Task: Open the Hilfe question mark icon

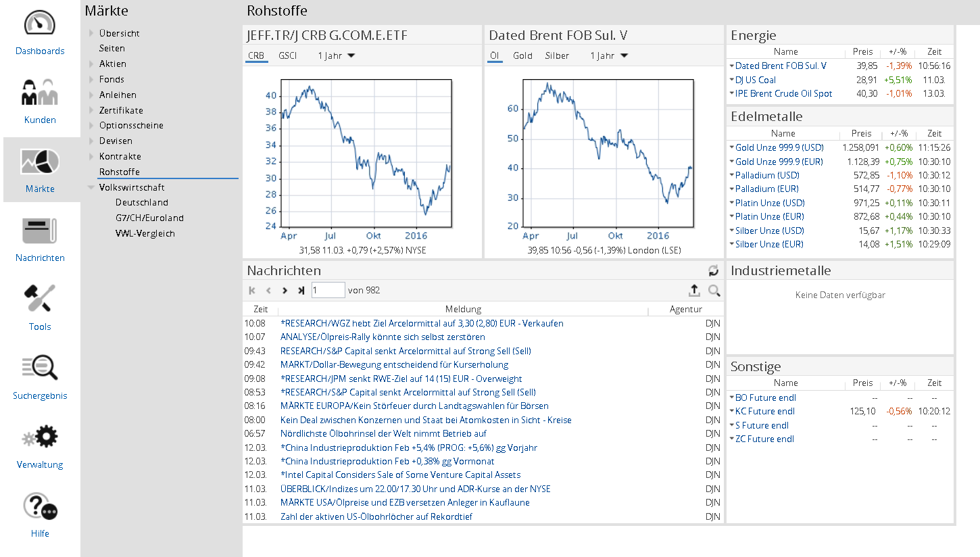Action: 40,506
